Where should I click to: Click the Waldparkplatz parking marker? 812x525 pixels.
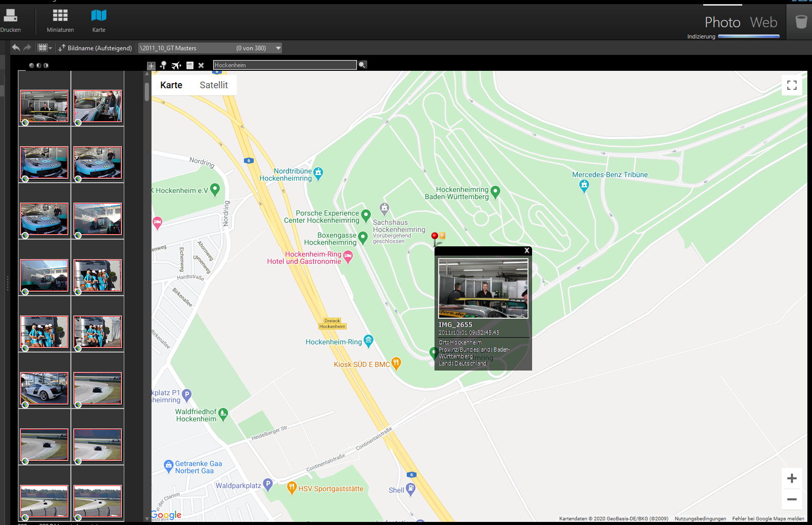[x=268, y=484]
